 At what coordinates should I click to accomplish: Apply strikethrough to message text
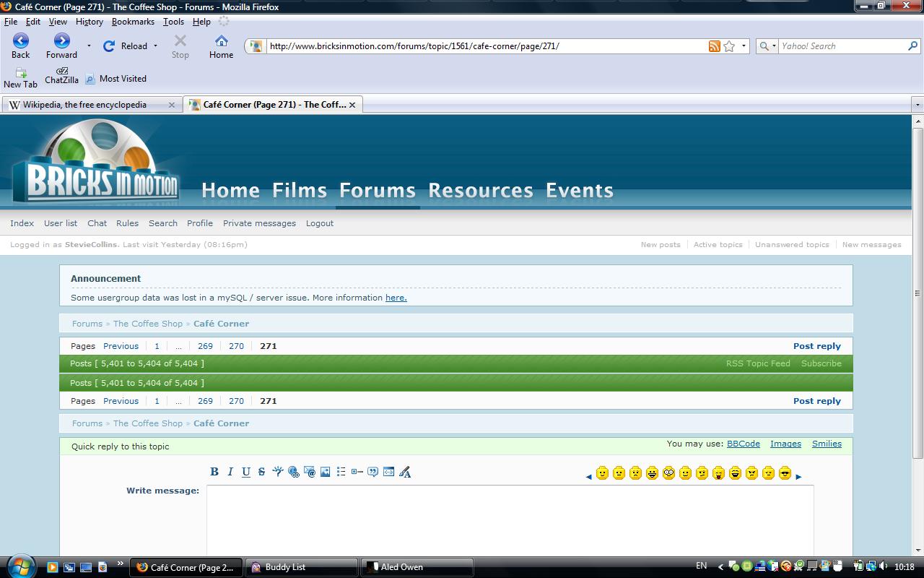tap(261, 472)
